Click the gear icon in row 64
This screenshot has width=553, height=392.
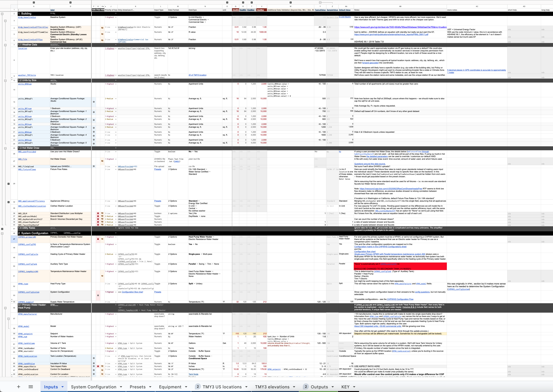point(94,358)
